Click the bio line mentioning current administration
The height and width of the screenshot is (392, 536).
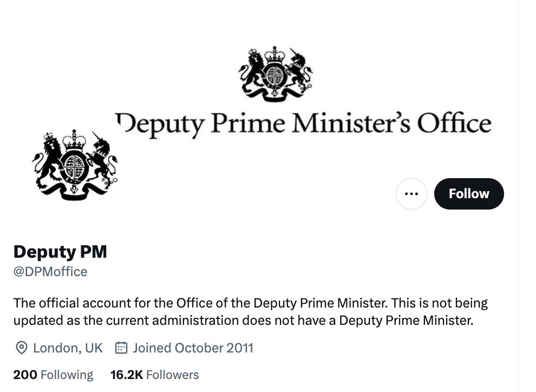tap(243, 320)
